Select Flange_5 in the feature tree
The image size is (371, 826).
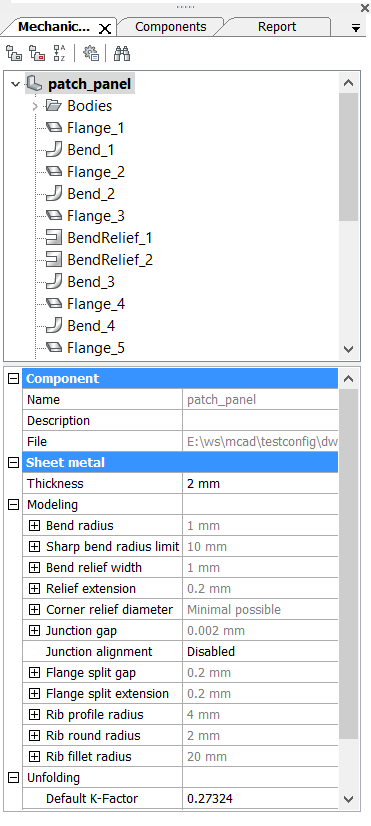tap(96, 348)
